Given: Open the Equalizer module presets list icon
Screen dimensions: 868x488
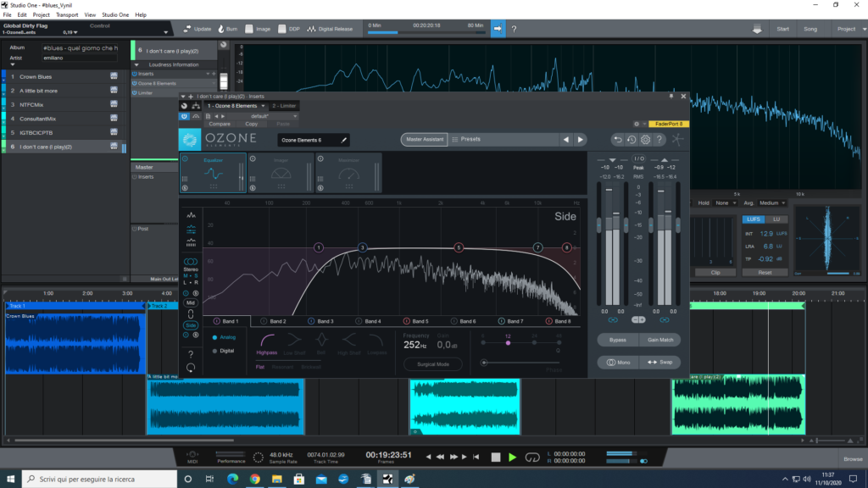Looking at the screenshot, I should [185, 180].
